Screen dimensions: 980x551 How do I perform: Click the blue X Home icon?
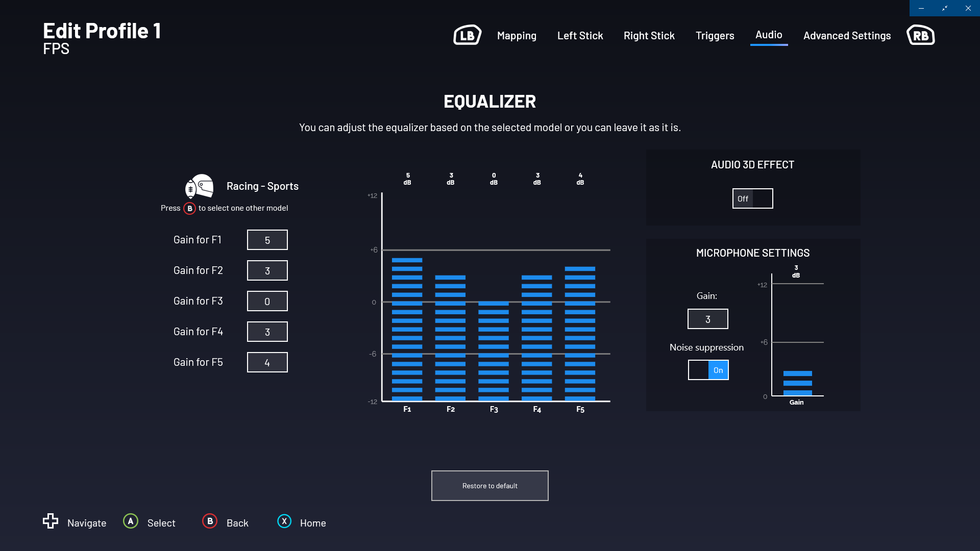pos(284,521)
